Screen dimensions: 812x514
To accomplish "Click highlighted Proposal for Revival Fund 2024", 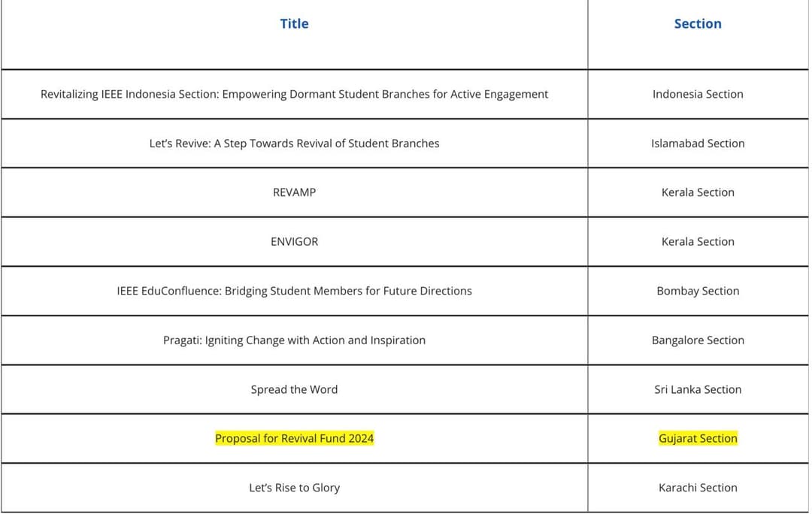I will [x=294, y=439].
